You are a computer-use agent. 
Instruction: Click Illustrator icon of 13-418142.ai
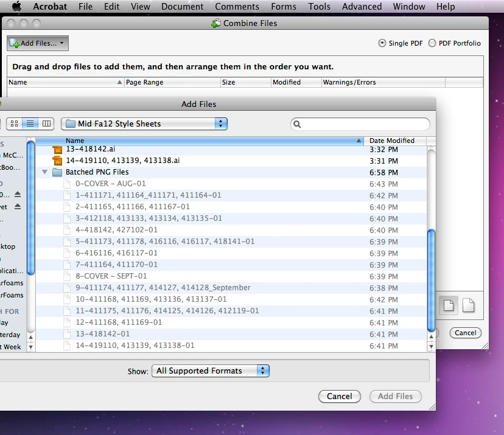point(57,150)
